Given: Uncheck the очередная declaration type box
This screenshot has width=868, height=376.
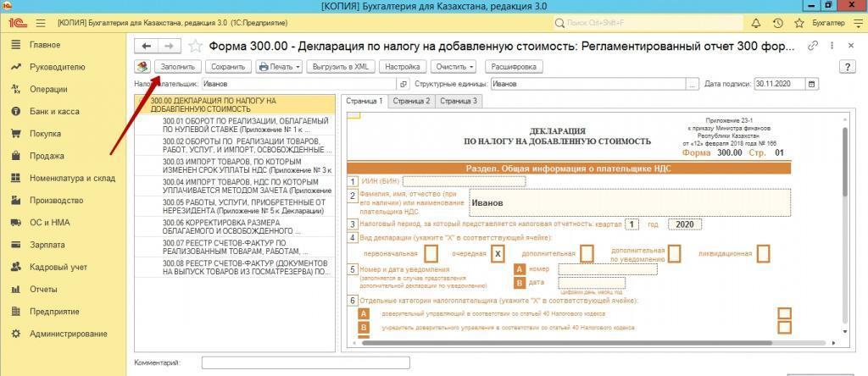Looking at the screenshot, I should pyautogui.click(x=498, y=253).
